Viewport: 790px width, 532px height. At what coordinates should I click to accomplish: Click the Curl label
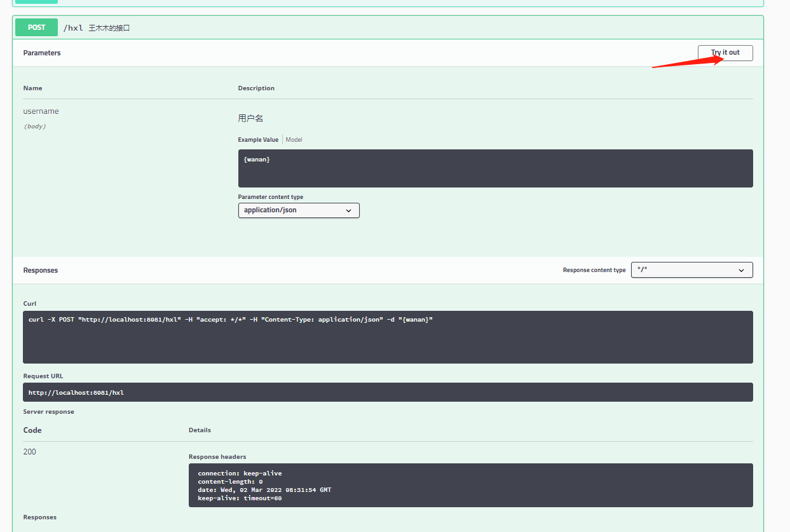30,304
